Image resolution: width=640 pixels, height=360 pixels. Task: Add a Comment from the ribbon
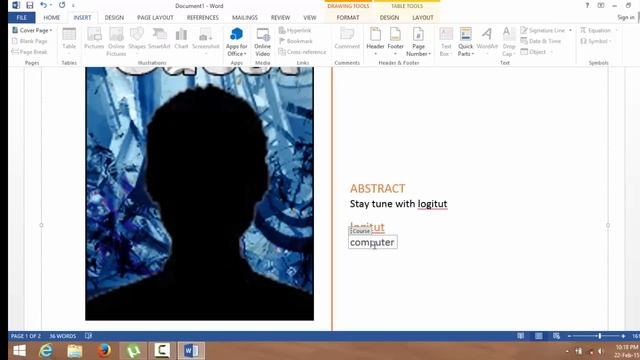pyautogui.click(x=347, y=39)
